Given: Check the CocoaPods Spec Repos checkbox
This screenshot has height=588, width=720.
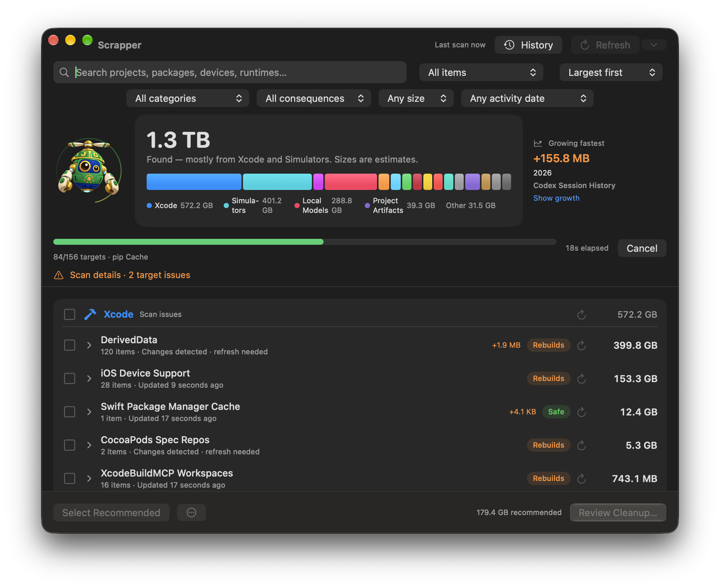Looking at the screenshot, I should point(70,445).
